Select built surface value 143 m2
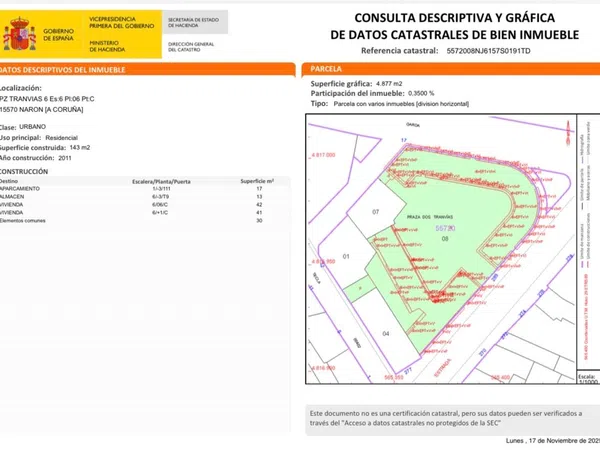The height and width of the screenshot is (450, 600). click(x=80, y=147)
